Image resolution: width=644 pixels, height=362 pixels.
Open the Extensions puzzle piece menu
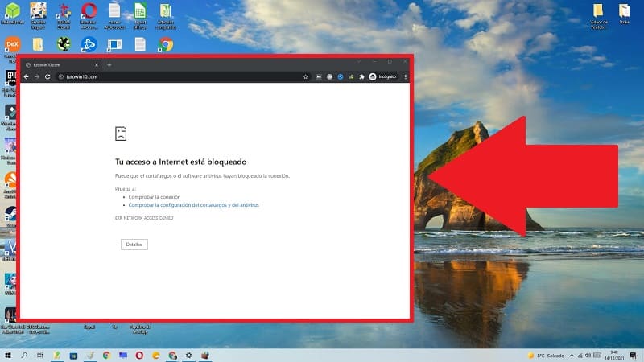click(361, 76)
